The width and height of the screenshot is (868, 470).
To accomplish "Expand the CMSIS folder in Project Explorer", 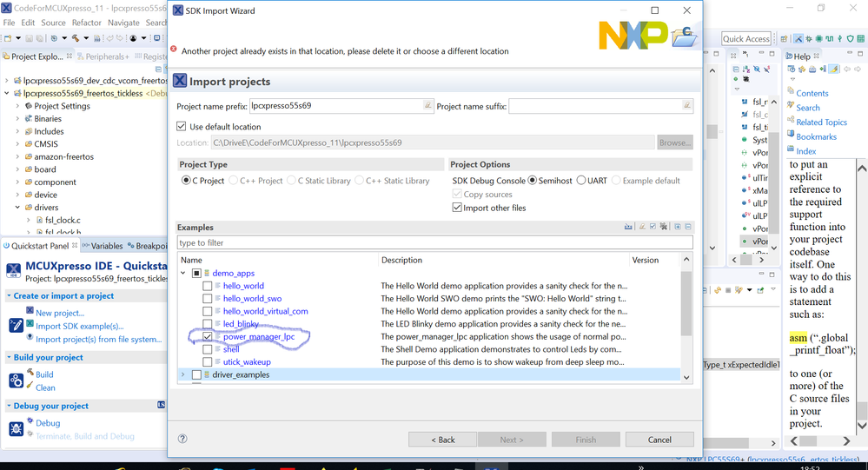I will tap(17, 144).
